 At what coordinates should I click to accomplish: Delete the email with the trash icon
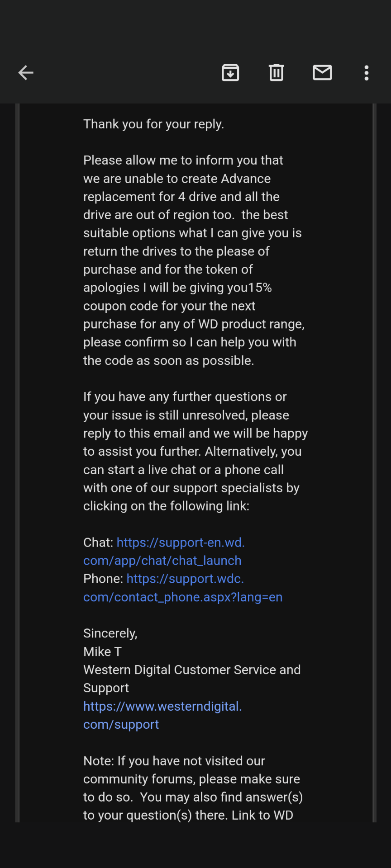tap(276, 72)
